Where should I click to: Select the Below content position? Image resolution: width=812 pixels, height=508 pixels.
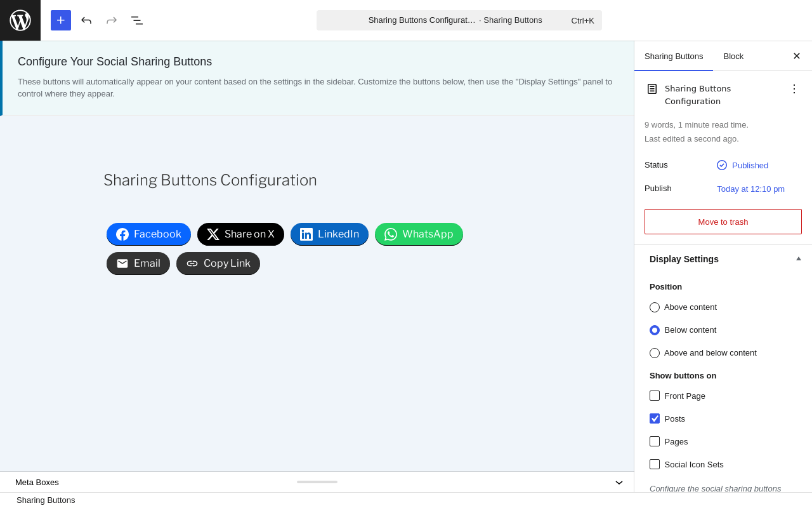coord(655,330)
